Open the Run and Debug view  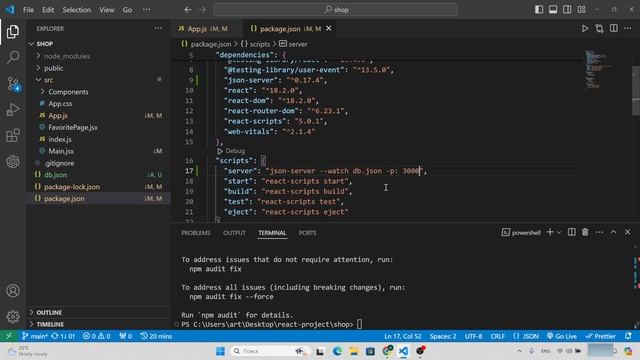(x=13, y=109)
